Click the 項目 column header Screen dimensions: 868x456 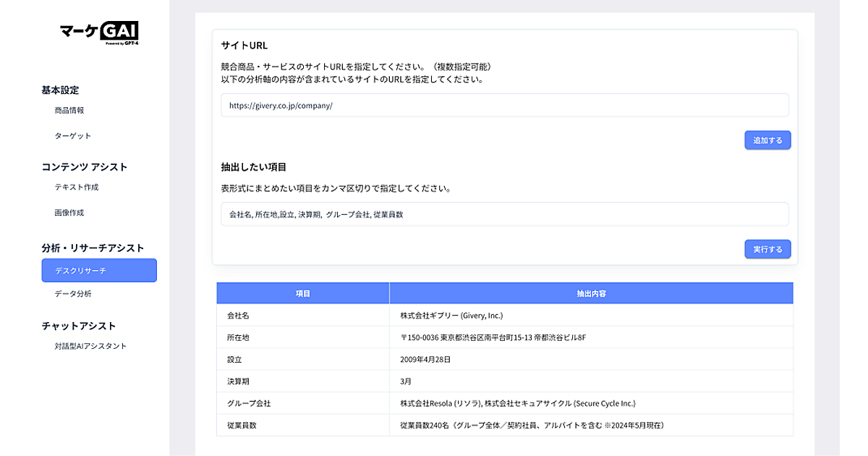pos(302,293)
